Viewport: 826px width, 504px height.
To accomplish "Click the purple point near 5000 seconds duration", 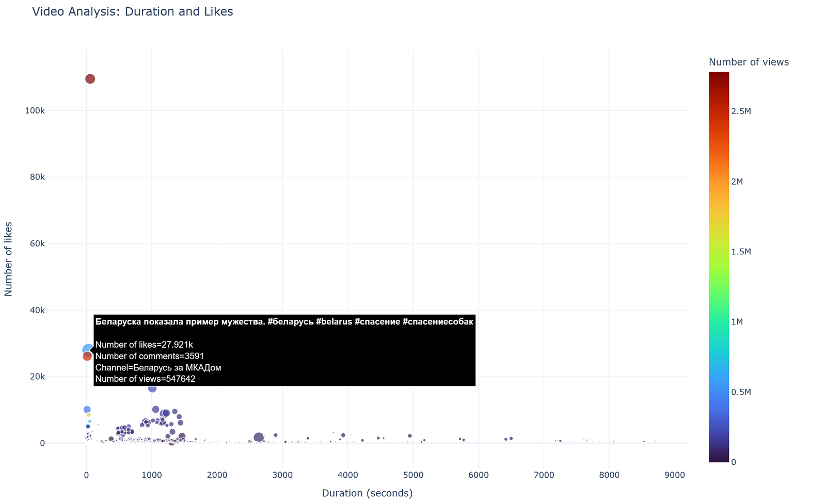I will click(x=410, y=436).
